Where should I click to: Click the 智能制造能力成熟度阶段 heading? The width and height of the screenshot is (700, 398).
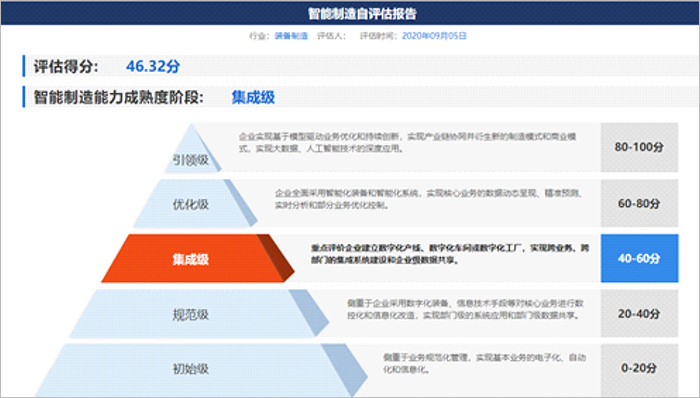click(x=119, y=97)
